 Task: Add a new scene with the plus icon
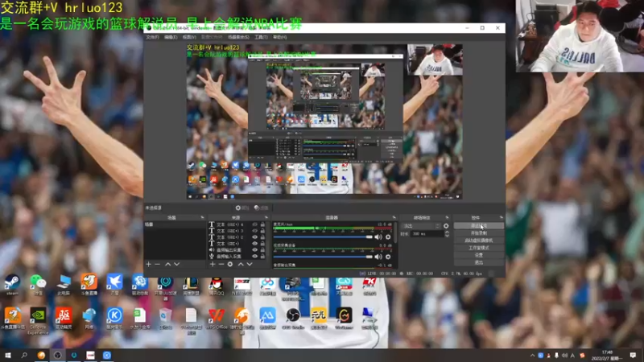(149, 265)
